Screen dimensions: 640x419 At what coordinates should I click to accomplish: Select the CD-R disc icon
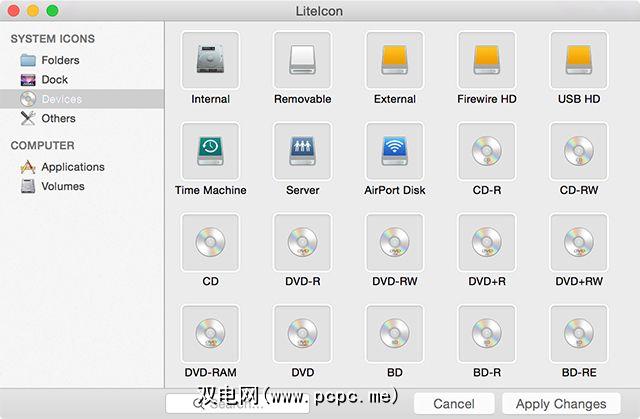(x=487, y=151)
